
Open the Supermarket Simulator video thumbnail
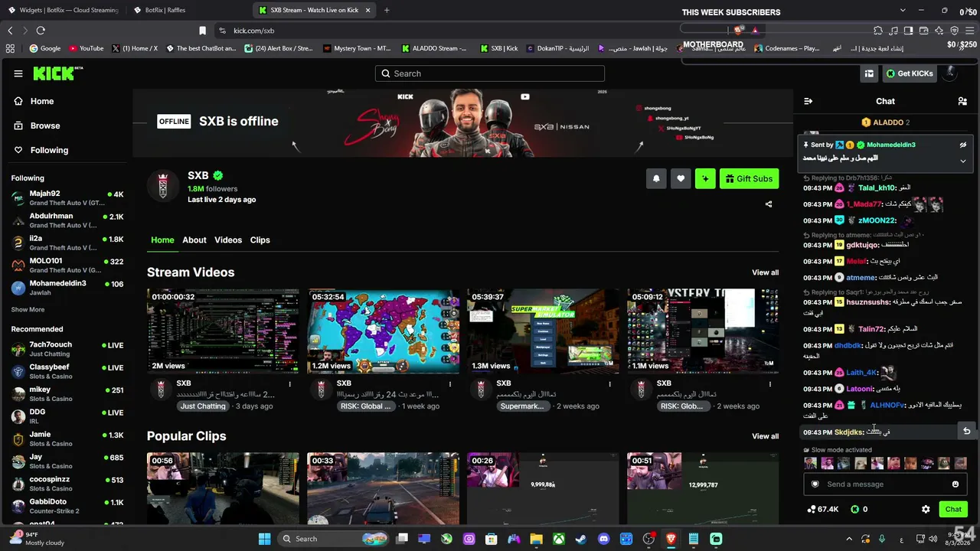(x=544, y=331)
